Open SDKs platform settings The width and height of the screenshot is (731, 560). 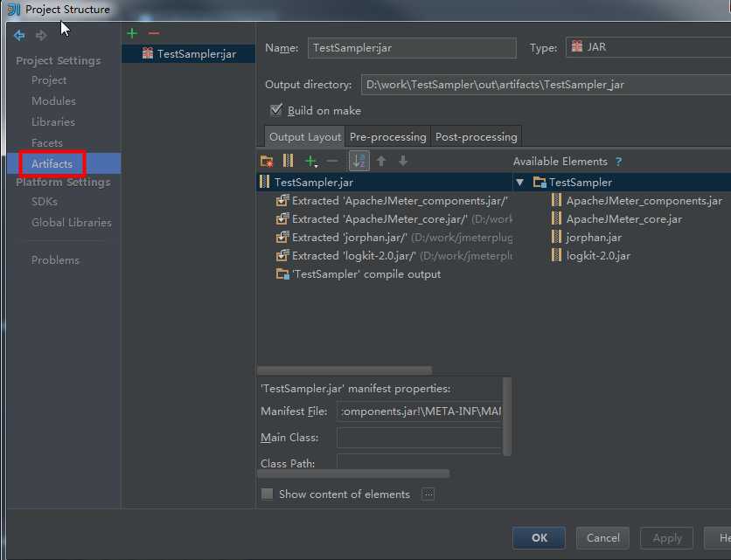(x=45, y=202)
